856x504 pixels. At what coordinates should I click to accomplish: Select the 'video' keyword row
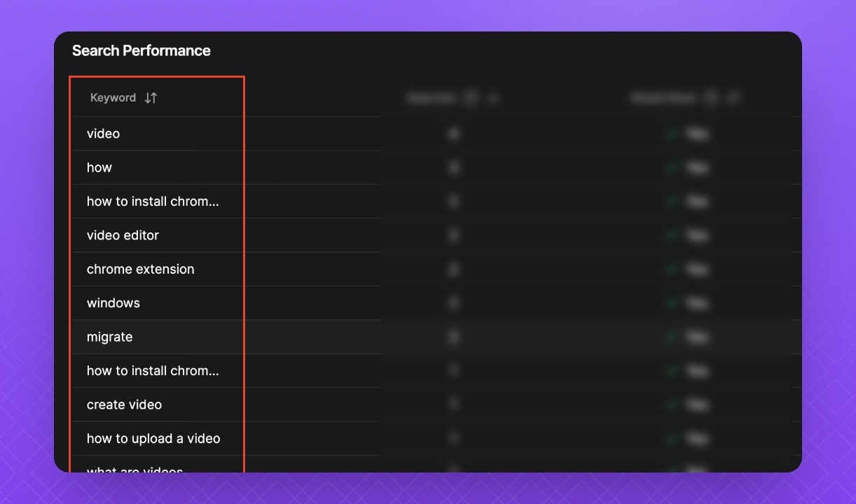104,134
